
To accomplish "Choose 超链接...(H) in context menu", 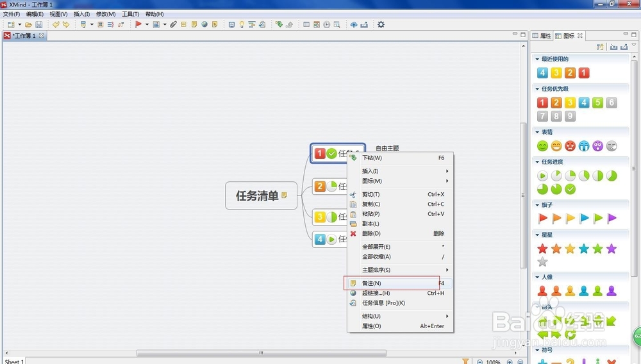I will click(400, 293).
